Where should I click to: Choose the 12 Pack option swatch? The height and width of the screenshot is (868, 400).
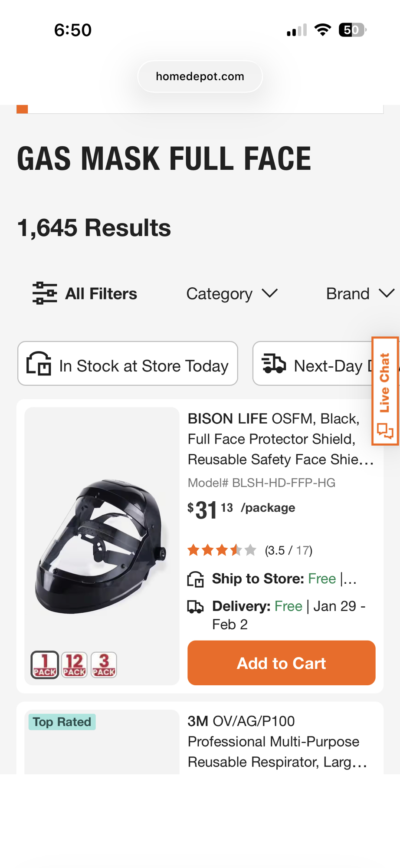(x=74, y=664)
